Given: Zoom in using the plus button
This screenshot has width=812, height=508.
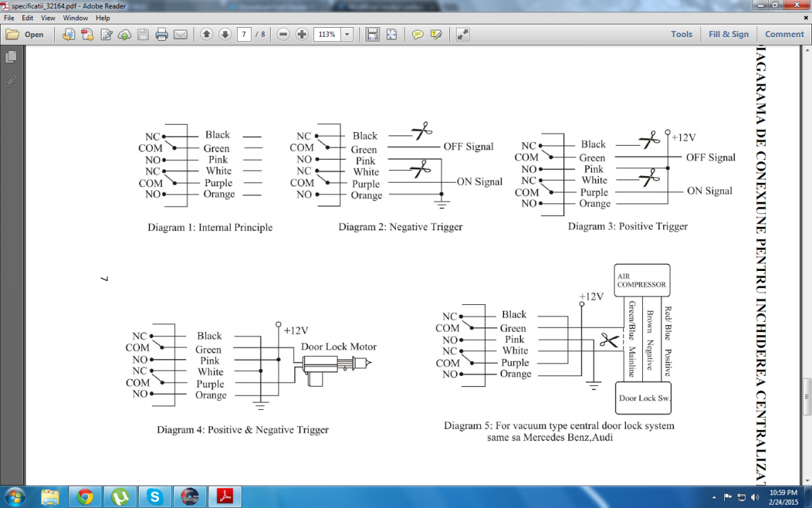Looking at the screenshot, I should [302, 35].
